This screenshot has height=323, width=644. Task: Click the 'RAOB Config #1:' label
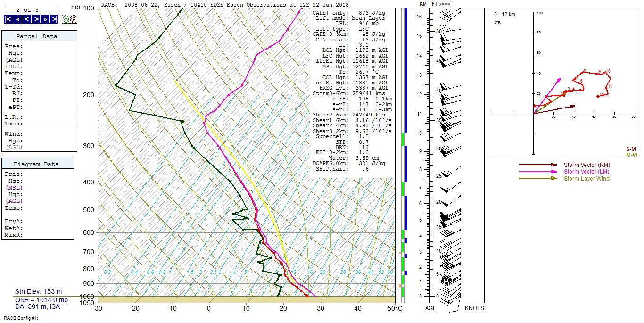click(22, 318)
